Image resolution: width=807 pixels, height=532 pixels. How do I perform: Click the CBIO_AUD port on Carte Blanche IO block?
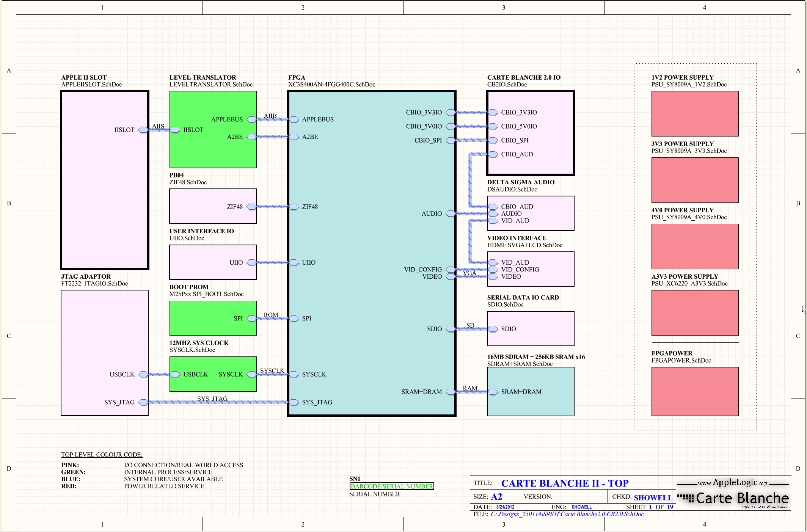pyautogui.click(x=493, y=154)
